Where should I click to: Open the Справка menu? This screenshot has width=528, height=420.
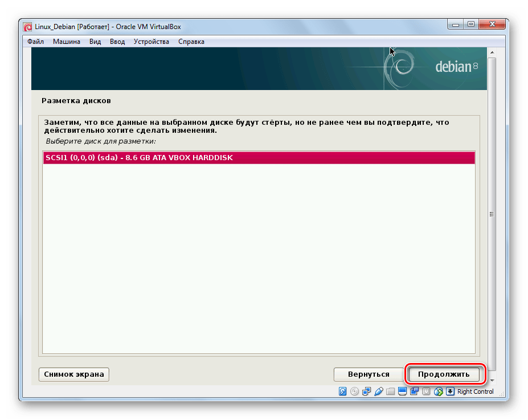coord(191,42)
